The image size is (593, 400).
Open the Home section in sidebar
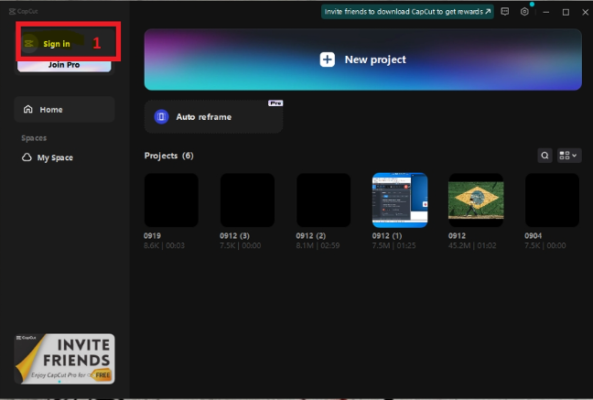64,110
